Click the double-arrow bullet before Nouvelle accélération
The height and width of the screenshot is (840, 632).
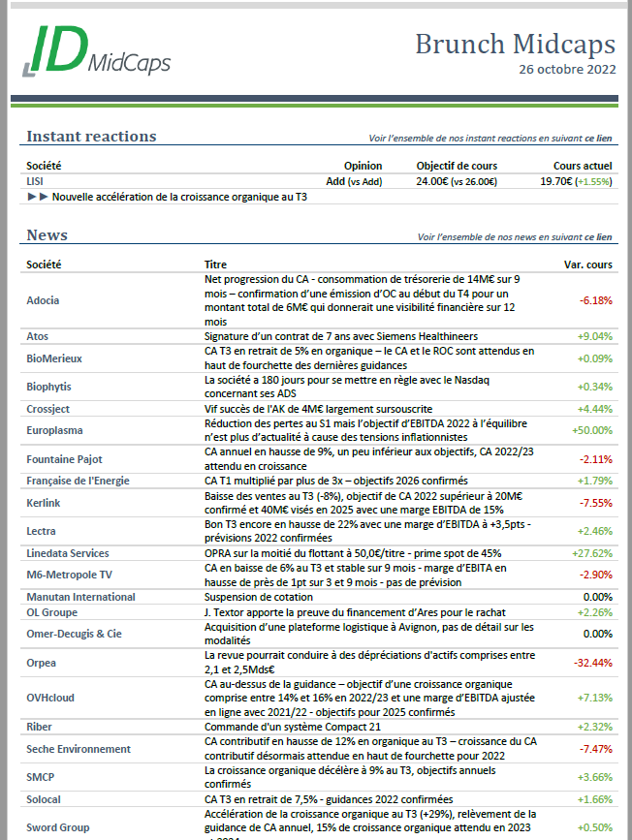pos(38,197)
